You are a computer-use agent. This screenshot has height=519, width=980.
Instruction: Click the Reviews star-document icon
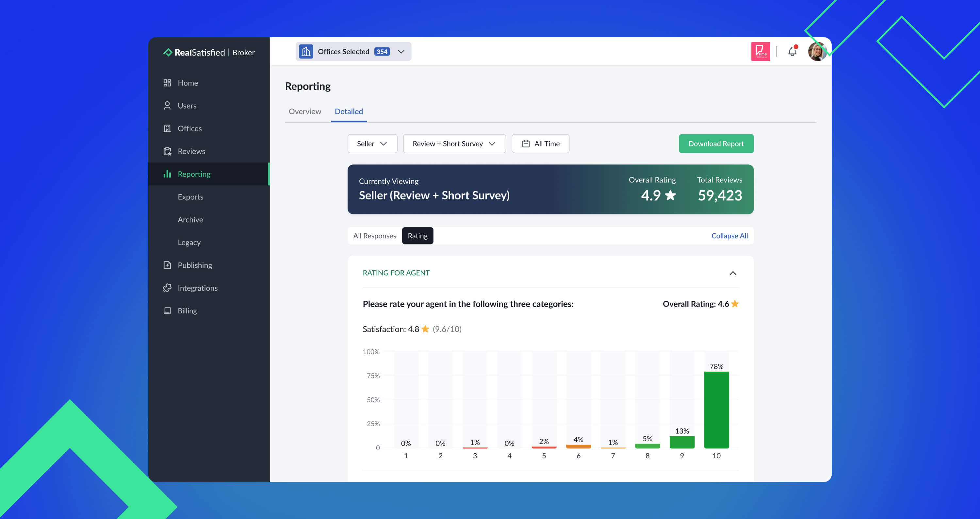[167, 151]
